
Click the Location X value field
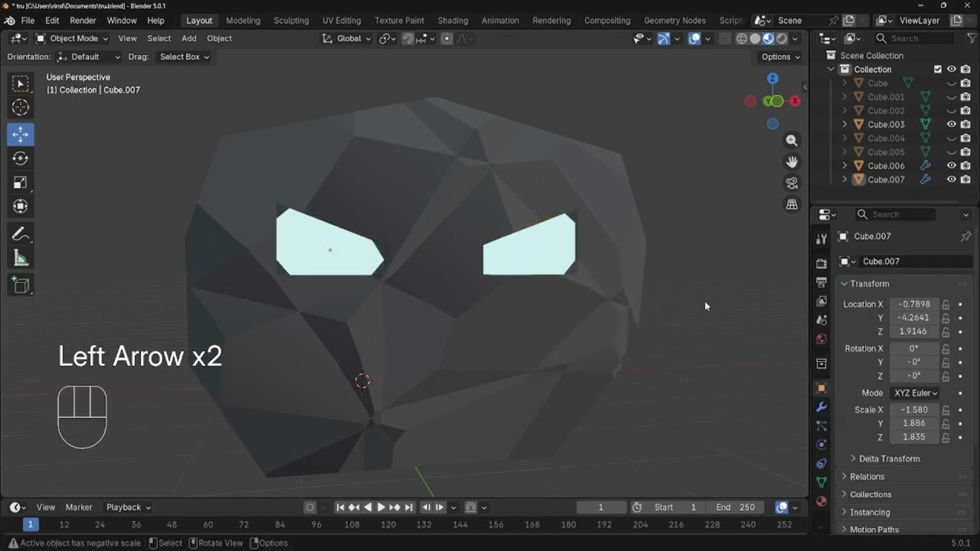click(x=914, y=304)
